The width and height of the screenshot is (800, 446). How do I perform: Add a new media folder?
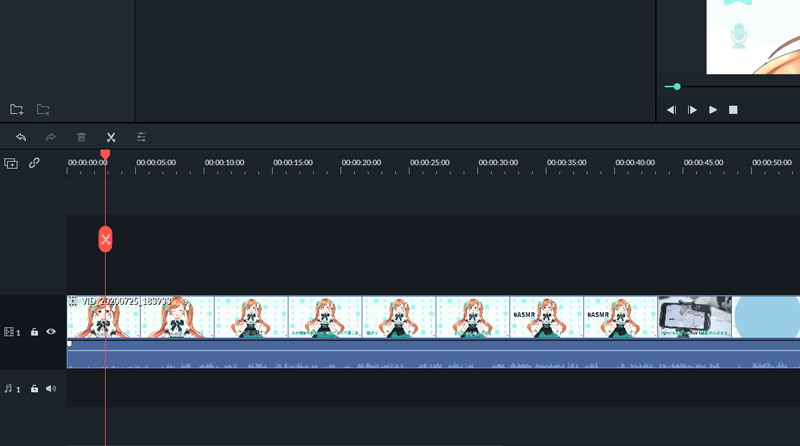click(16, 109)
